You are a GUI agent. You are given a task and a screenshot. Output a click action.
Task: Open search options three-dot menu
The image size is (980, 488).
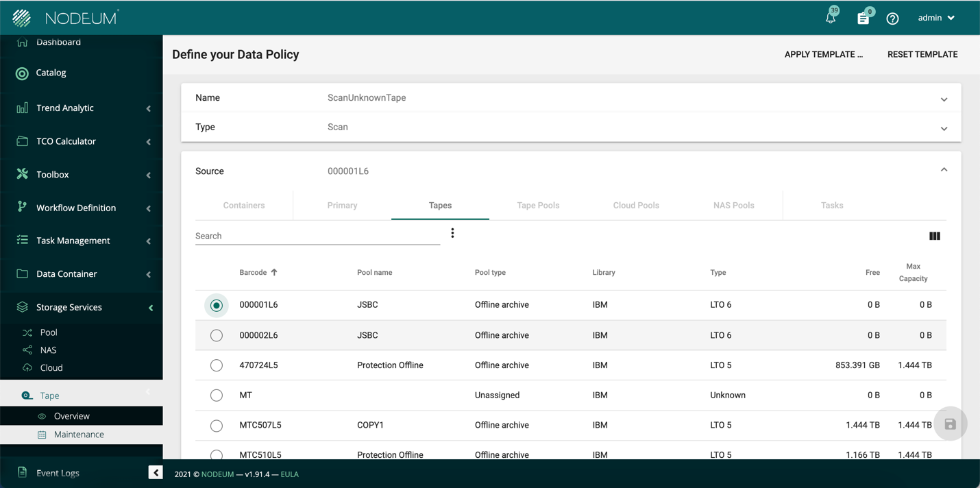pos(452,234)
